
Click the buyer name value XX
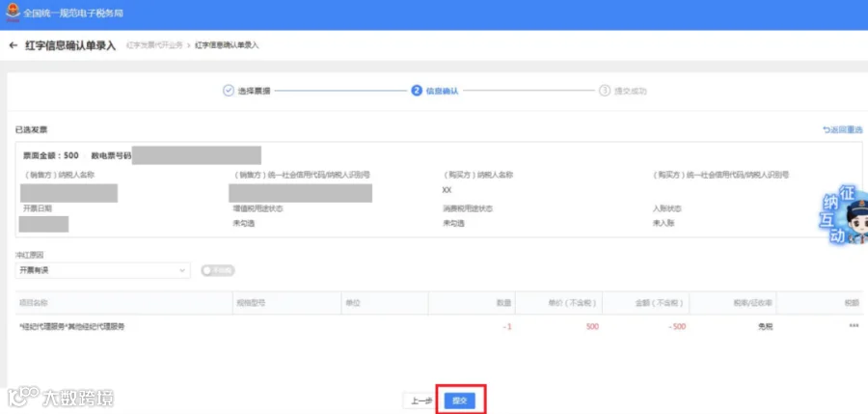[447, 189]
